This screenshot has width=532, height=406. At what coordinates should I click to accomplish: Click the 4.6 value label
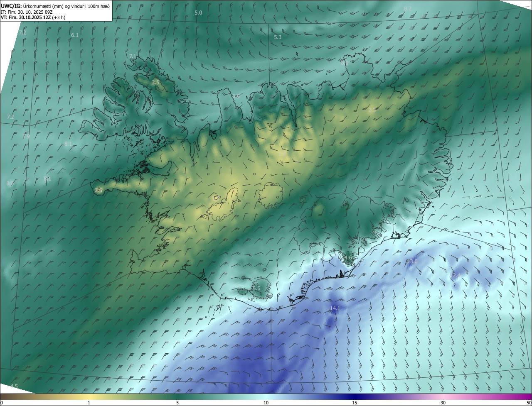(348, 258)
